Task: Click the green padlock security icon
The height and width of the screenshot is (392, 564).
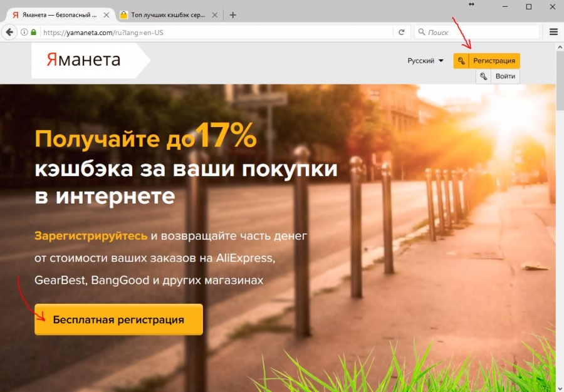Action: pyautogui.click(x=33, y=33)
